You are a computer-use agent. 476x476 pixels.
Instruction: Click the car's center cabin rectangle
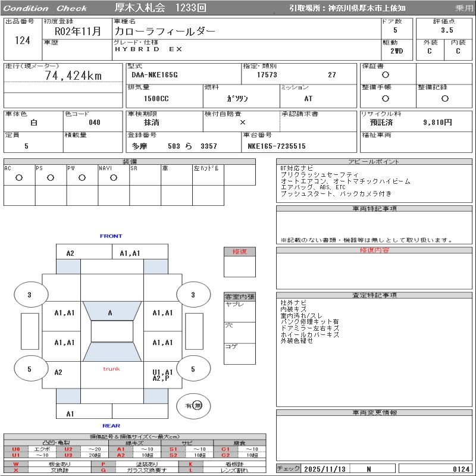(x=112, y=331)
